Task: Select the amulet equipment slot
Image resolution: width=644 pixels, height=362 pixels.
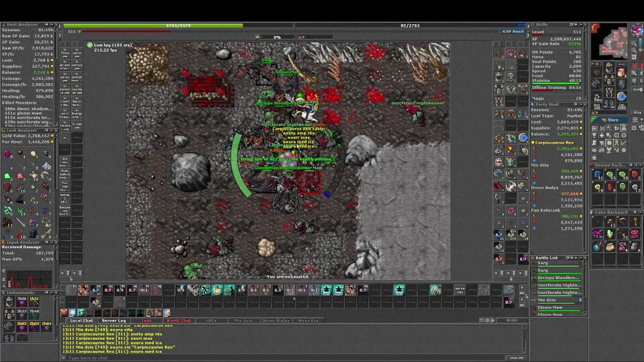Action: point(597,72)
